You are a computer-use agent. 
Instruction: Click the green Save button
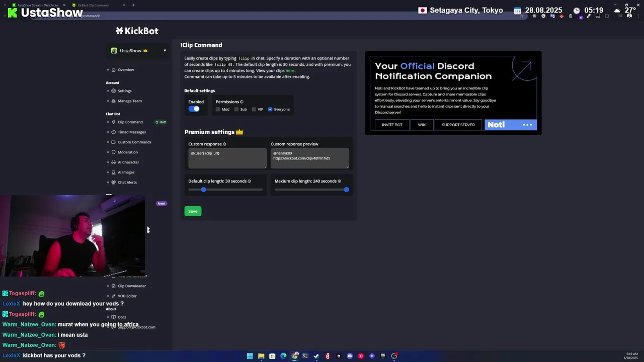[193, 211]
